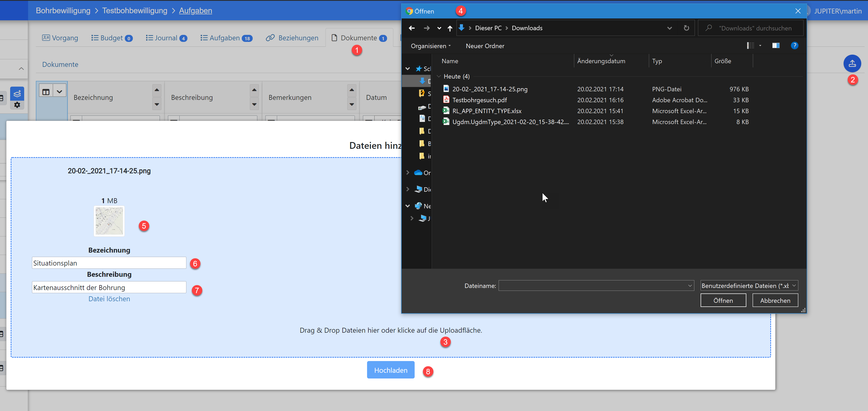Expand the address bar history dropdown
The image size is (868, 411).
tap(670, 28)
